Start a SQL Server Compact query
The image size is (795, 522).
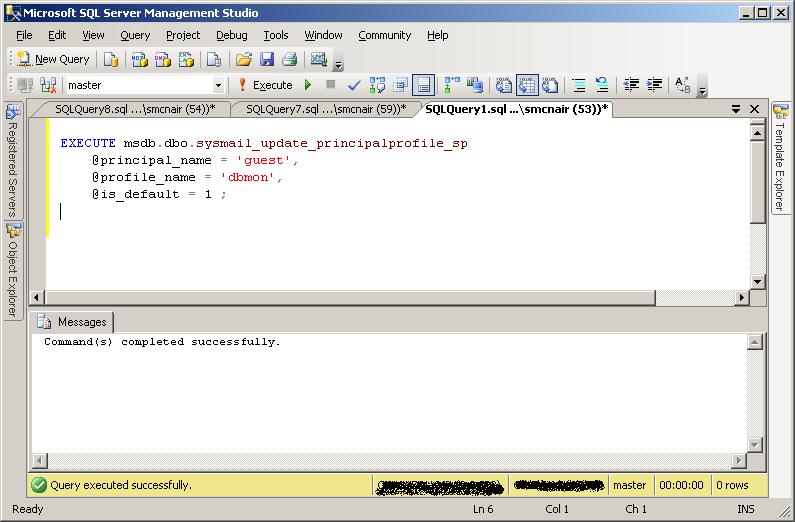[x=213, y=59]
